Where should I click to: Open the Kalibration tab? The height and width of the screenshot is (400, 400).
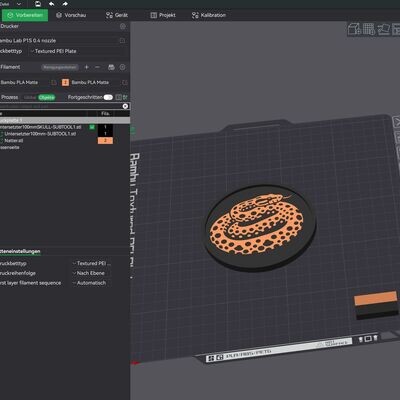tap(209, 15)
